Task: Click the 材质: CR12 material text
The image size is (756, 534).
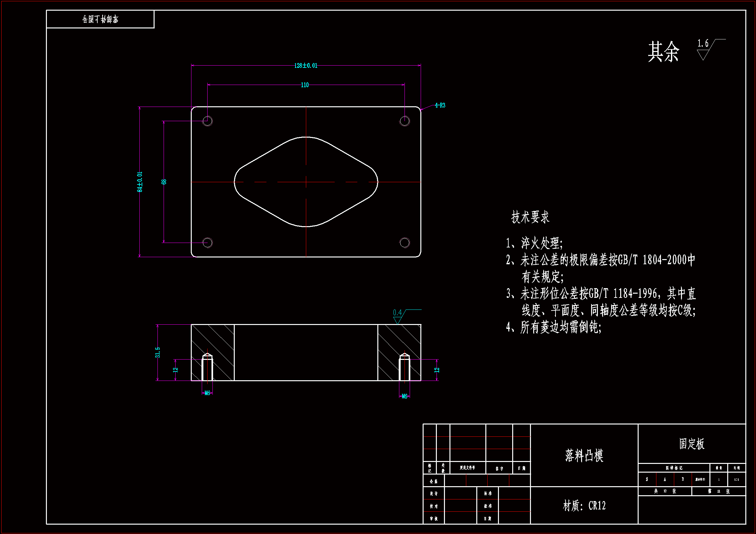Action: point(584,505)
